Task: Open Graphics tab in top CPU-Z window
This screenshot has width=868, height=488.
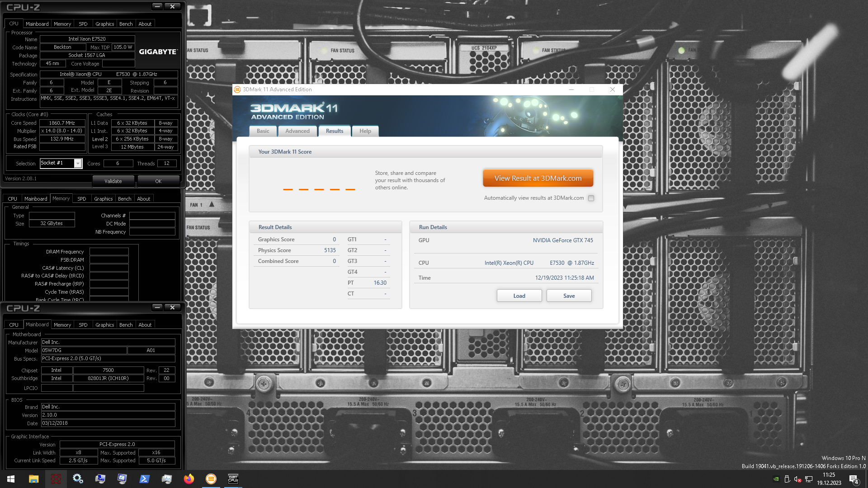Action: 105,24
